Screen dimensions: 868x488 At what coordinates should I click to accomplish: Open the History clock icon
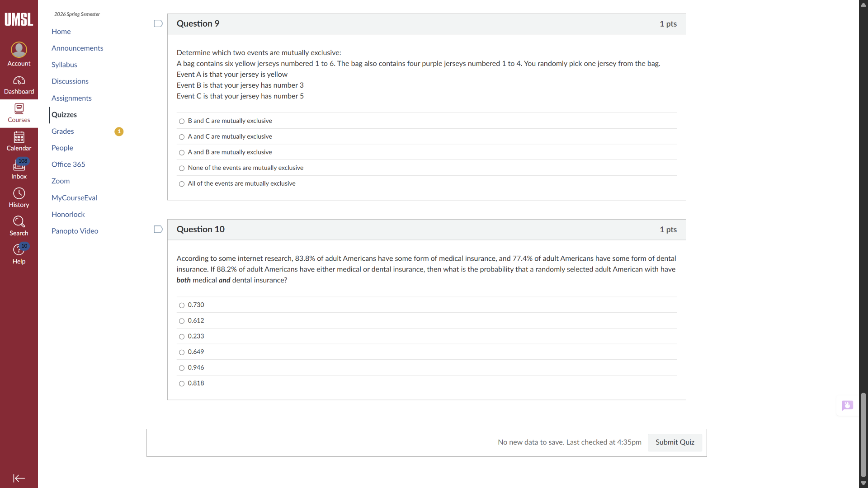coord(19,194)
